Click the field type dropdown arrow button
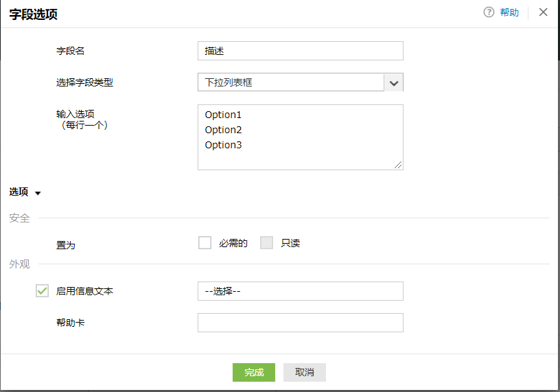 coord(393,82)
